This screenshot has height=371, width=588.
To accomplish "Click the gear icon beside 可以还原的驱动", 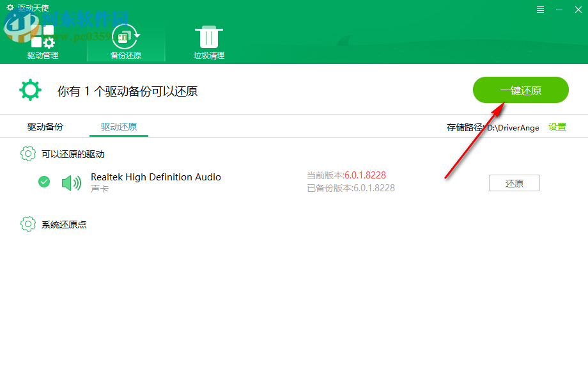I will 27,154.
